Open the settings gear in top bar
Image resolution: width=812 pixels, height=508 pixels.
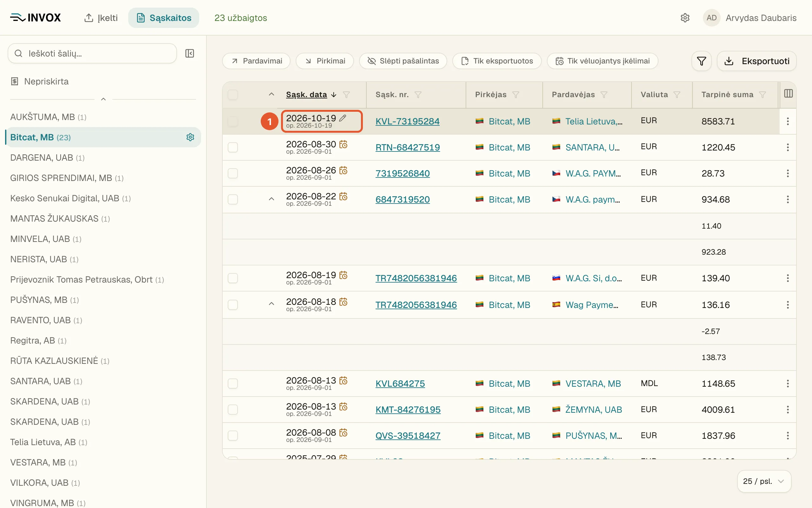point(685,18)
